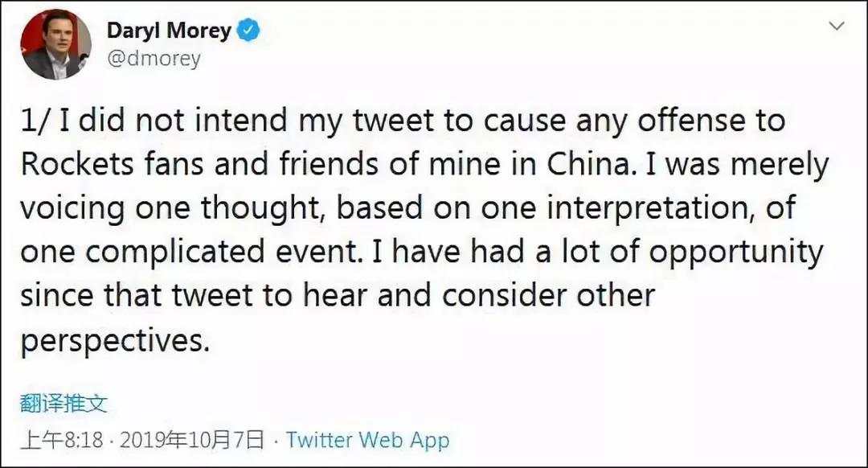868x468 pixels.
Task: Expand the tweet options chevron
Action: tap(837, 26)
